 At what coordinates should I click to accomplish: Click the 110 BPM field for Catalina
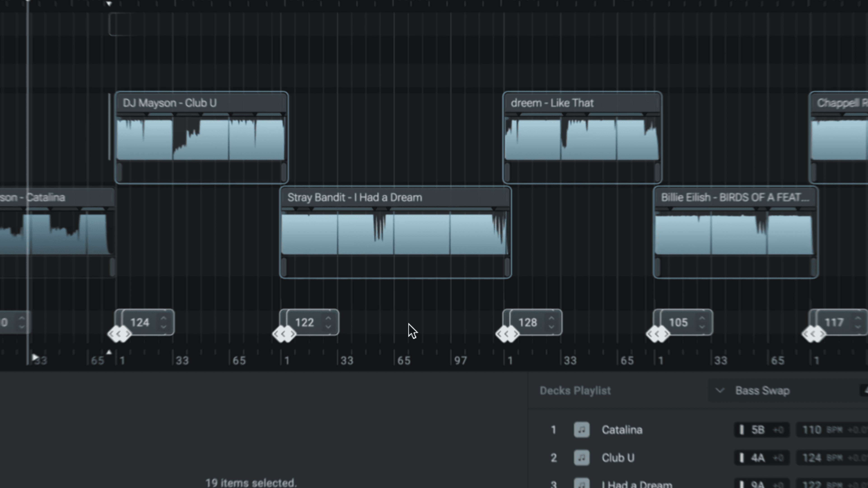pyautogui.click(x=812, y=430)
